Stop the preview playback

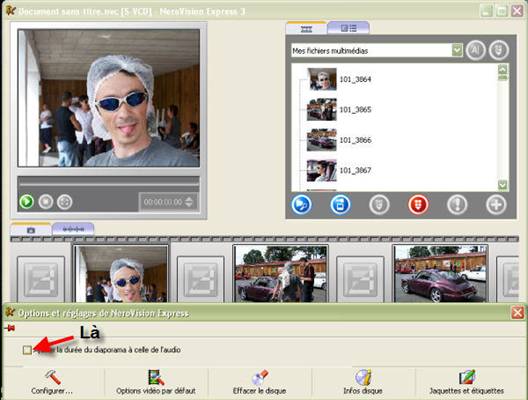[45, 202]
